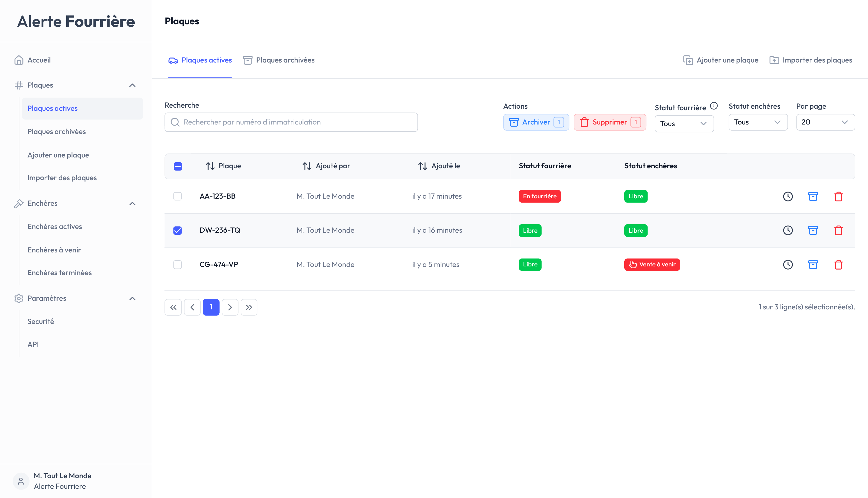868x498 pixels.
Task: Click the history clock icon for AA-123-BB
Action: click(787, 196)
